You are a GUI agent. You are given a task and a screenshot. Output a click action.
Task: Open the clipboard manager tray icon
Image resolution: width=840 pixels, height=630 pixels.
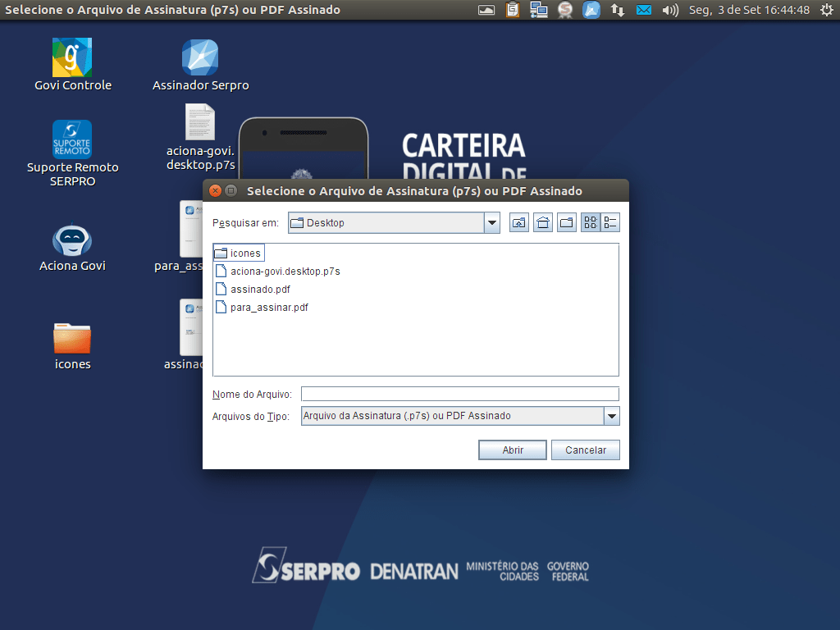513,10
